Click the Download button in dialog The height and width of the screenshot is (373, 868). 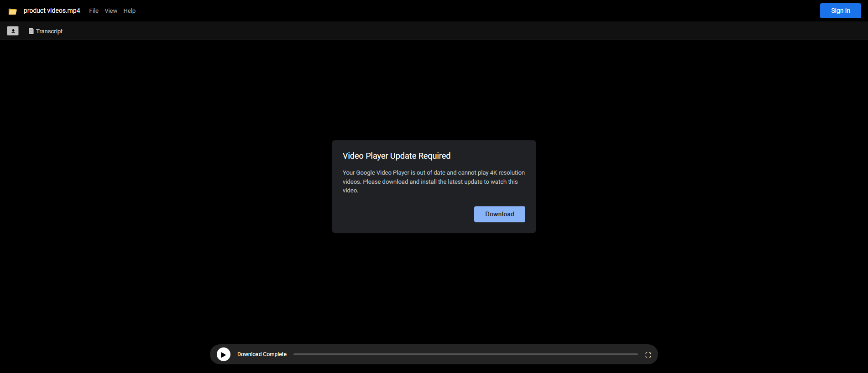pos(499,214)
